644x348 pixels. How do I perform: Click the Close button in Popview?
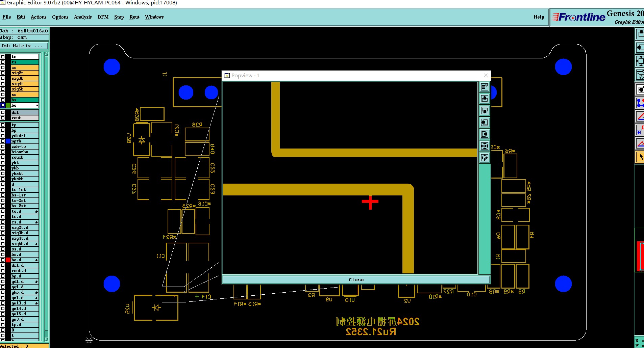point(356,279)
